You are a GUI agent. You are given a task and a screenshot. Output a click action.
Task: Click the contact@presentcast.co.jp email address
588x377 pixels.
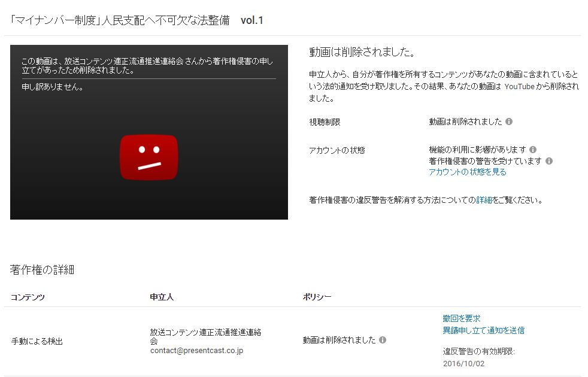[x=197, y=351]
